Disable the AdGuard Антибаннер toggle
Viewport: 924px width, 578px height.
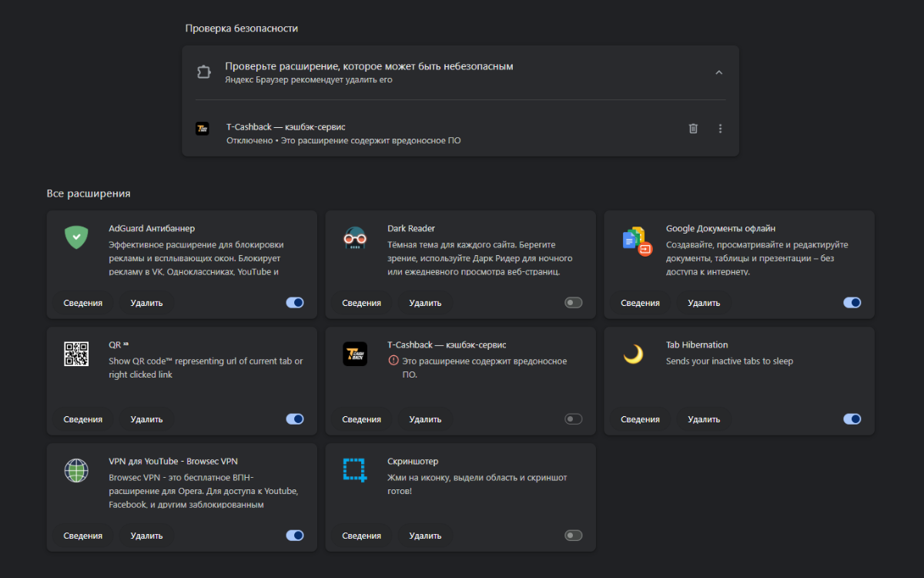point(295,303)
